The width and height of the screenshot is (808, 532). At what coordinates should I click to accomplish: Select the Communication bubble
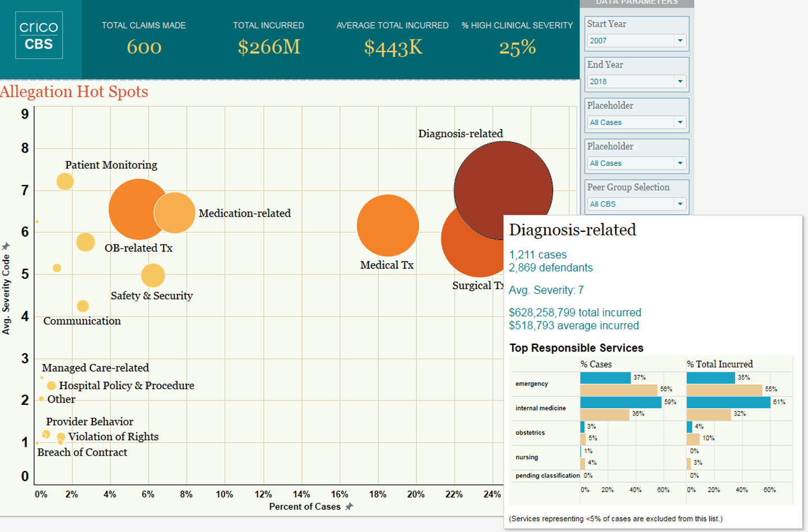point(82,306)
